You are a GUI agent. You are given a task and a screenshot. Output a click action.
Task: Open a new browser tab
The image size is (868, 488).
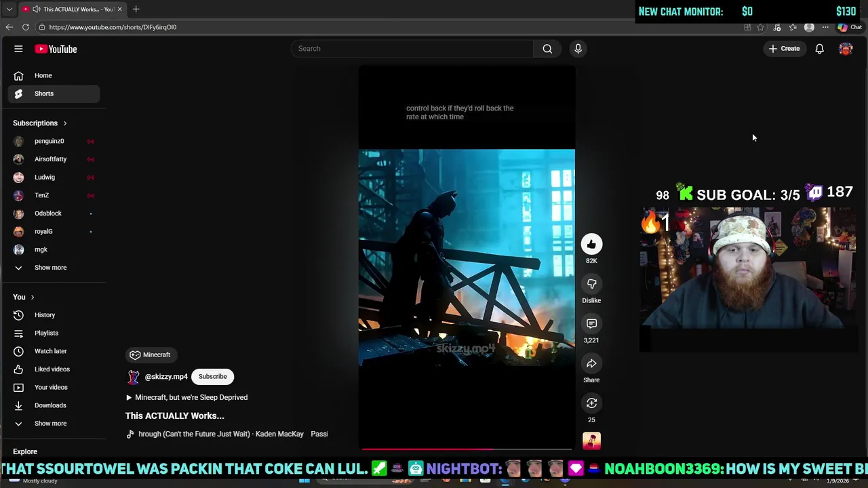pos(136,9)
